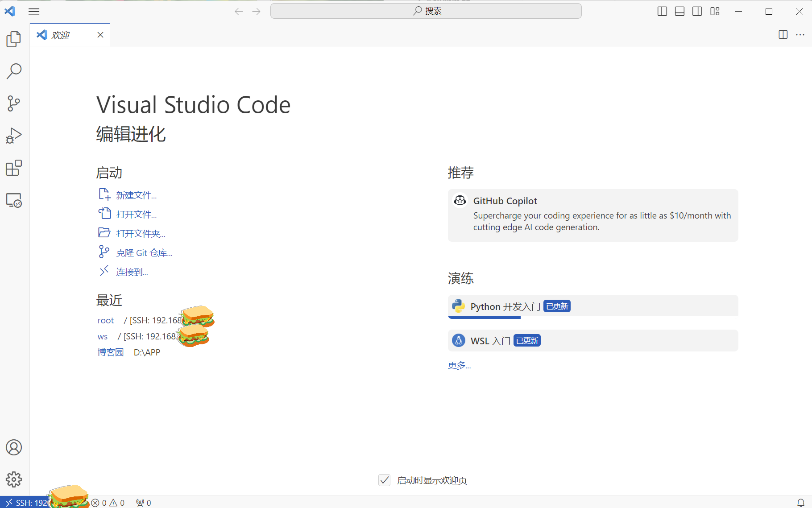Click the 已更新 badge on WSL walkthrough
Viewport: 812px width, 508px height.
tap(527, 341)
